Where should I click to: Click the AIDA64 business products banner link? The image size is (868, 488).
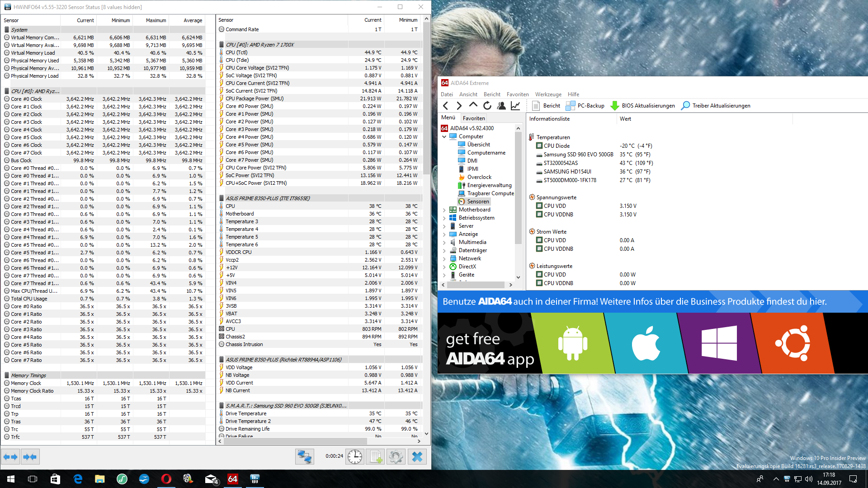point(653,301)
